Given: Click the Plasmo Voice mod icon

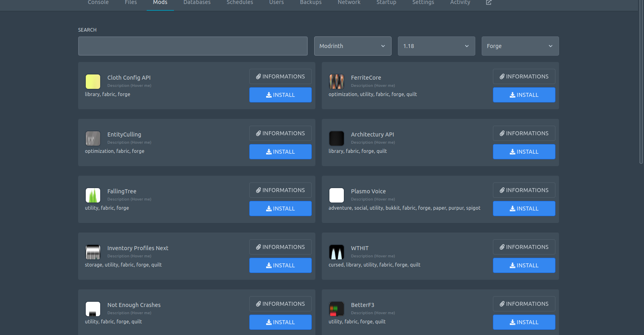Looking at the screenshot, I should pyautogui.click(x=337, y=195).
